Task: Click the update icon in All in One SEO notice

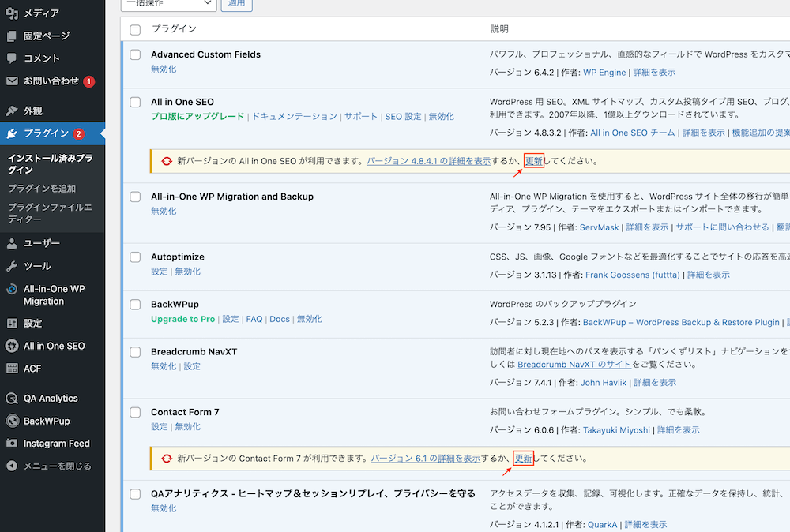Action: pos(167,161)
